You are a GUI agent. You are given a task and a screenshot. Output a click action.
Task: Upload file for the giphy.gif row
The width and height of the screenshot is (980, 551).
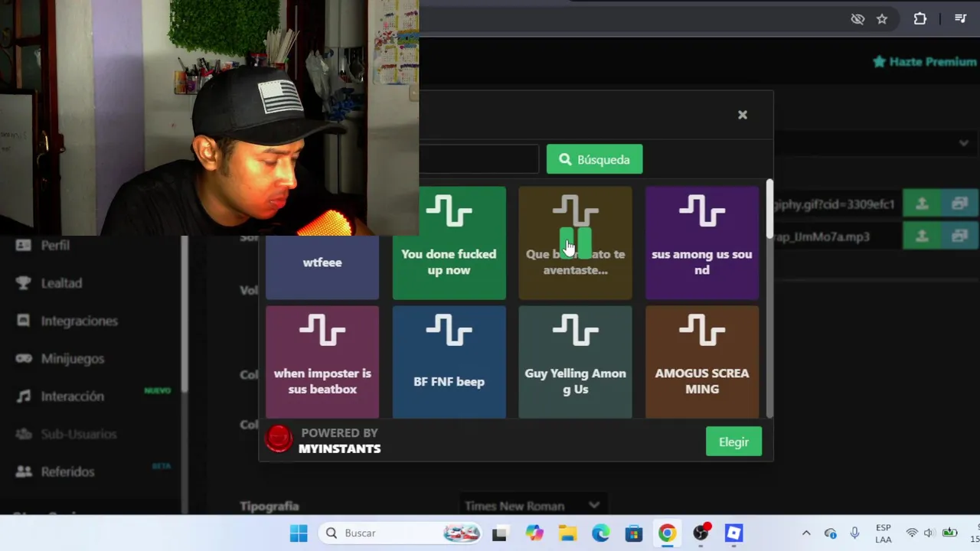[x=922, y=204]
